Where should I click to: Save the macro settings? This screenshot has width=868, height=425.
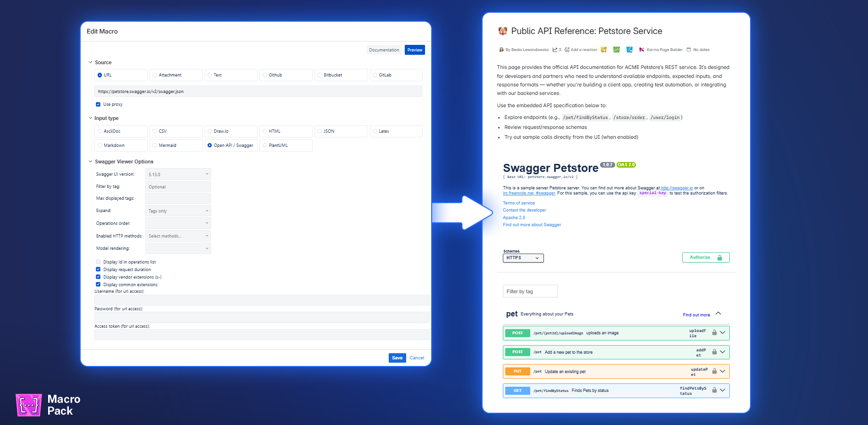point(397,358)
